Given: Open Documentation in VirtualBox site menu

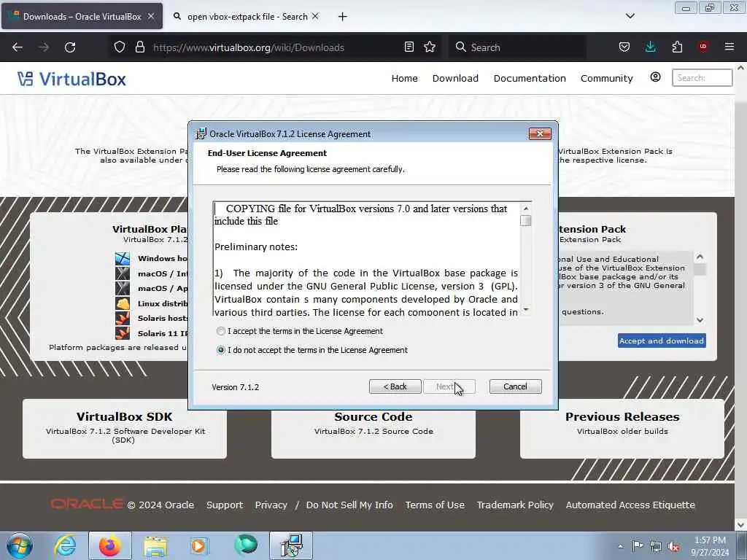Looking at the screenshot, I should click(530, 78).
